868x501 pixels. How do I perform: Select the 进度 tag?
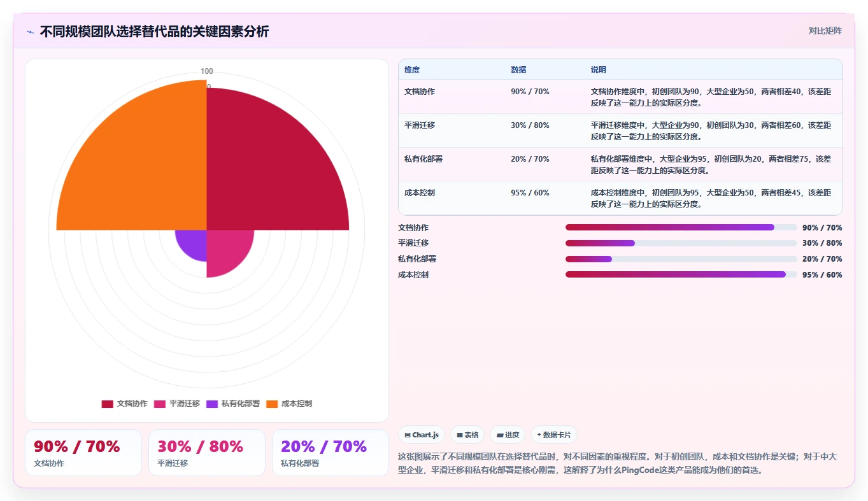pyautogui.click(x=508, y=435)
